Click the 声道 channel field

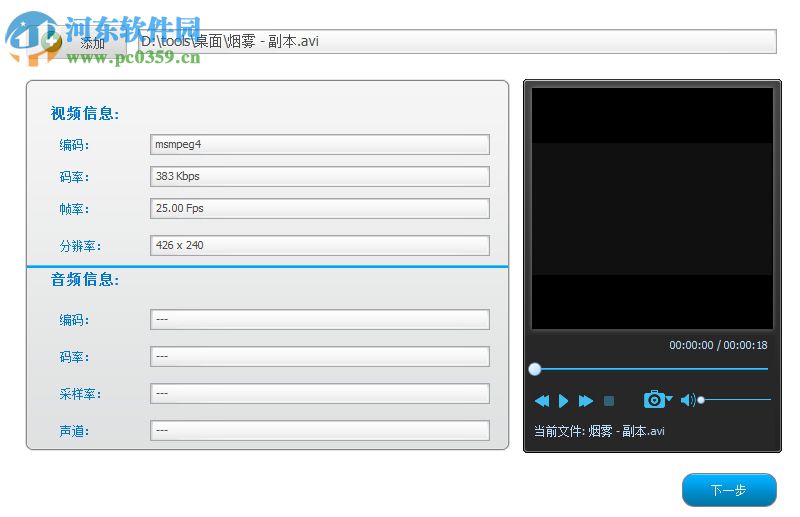pyautogui.click(x=320, y=430)
